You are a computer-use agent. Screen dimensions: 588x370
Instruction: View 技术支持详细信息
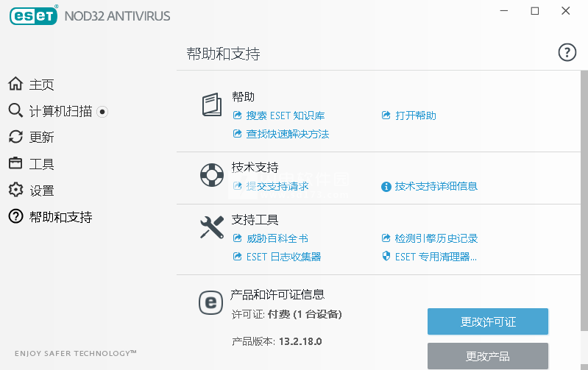[436, 186]
